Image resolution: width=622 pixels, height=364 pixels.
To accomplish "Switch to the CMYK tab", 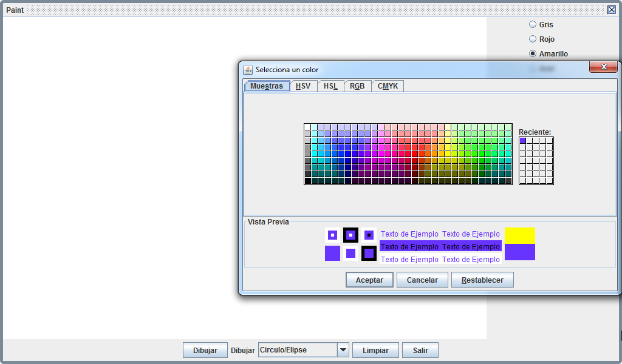I will click(x=388, y=86).
